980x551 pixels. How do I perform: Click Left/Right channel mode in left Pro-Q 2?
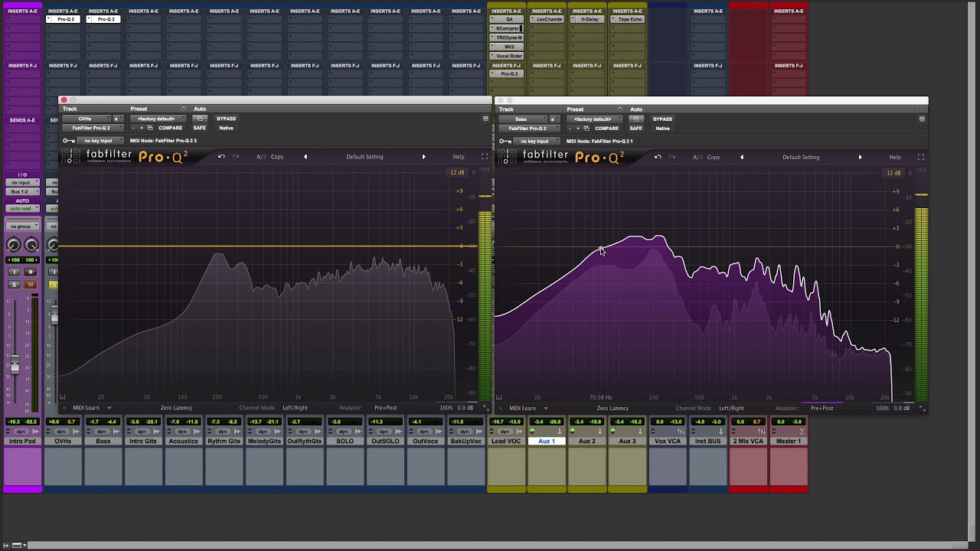[x=295, y=408]
